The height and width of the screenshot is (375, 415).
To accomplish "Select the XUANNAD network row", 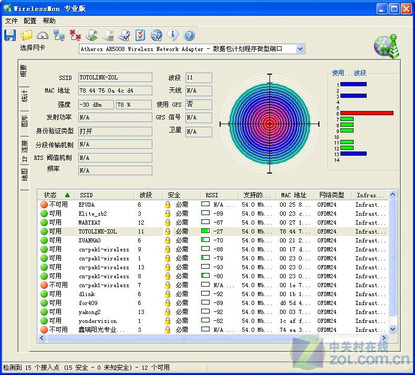I will [x=213, y=240].
